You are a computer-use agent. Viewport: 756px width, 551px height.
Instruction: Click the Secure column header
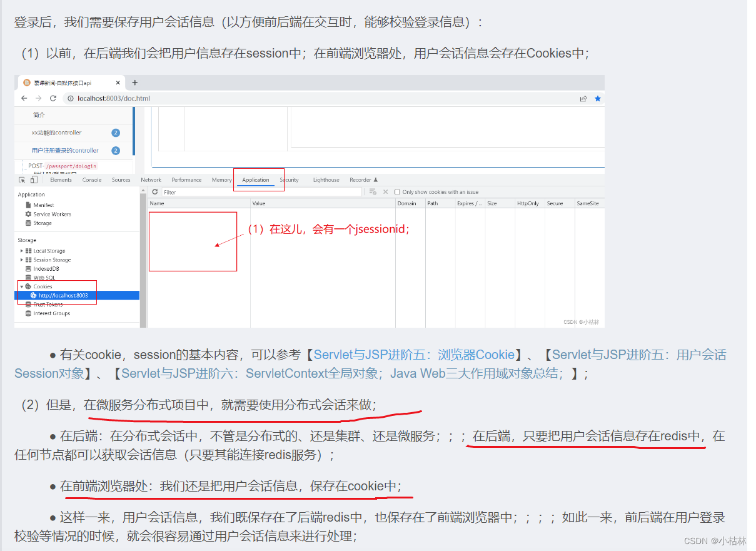(559, 203)
